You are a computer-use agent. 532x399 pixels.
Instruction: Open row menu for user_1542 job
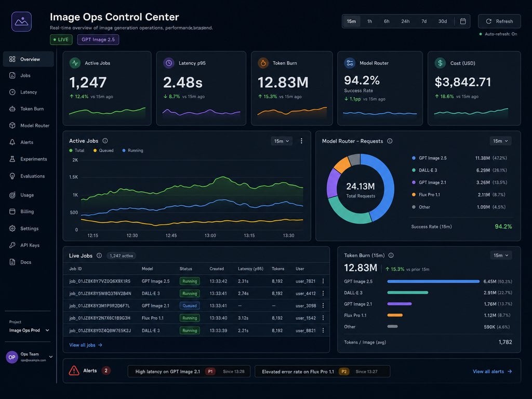coord(323,318)
